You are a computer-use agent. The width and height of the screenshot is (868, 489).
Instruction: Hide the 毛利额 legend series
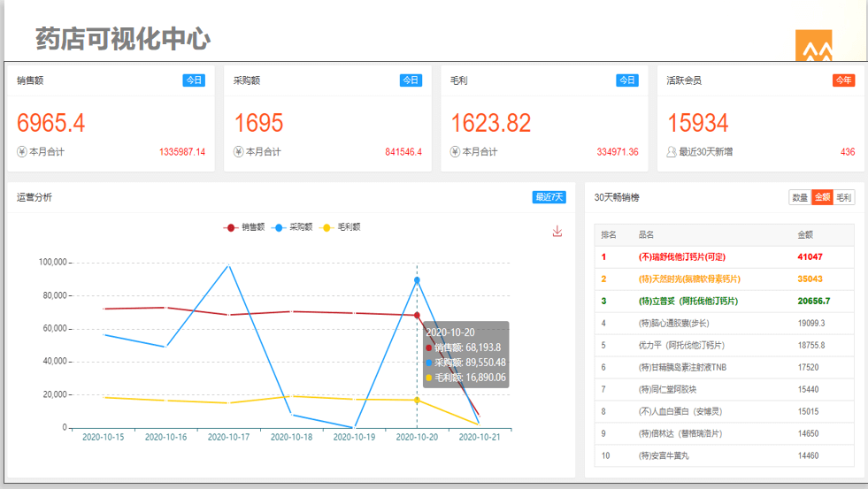click(340, 227)
